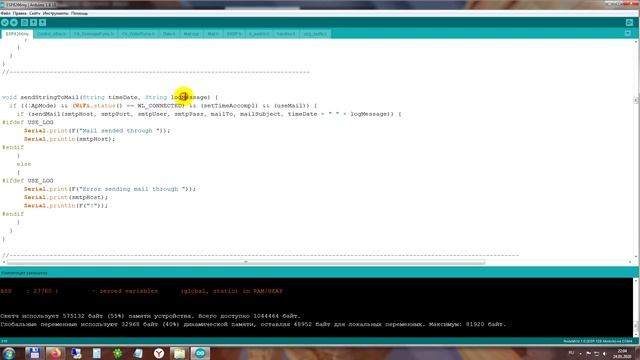Click the 'Serial.println(smtpHost);' line
This screenshot has height=360, width=640.
pos(69,139)
